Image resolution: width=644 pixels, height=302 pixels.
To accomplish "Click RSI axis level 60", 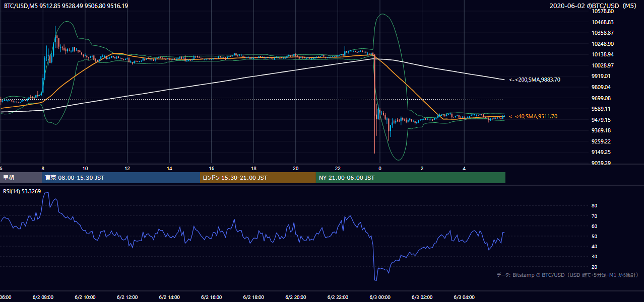I will point(595,226).
